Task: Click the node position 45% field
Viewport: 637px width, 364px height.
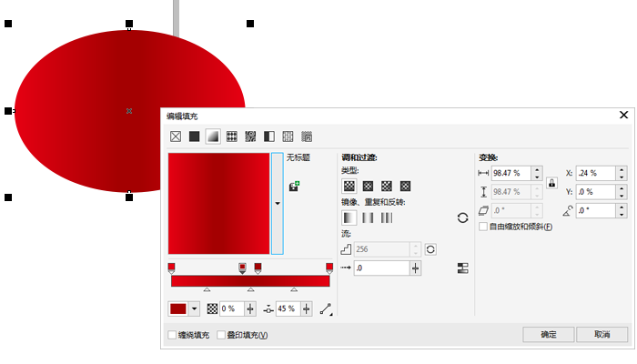Action: click(288, 309)
